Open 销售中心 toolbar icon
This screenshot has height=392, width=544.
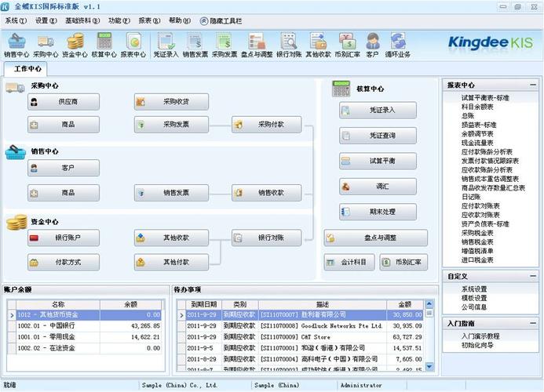(16, 45)
